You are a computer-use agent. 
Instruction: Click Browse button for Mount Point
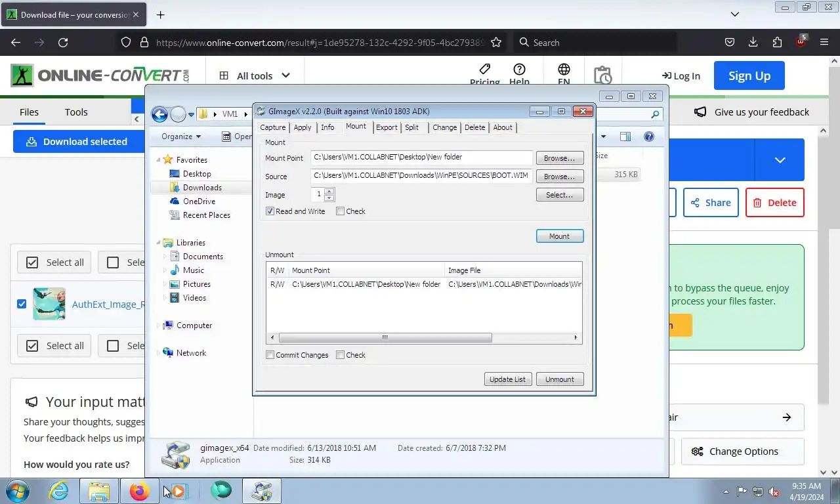click(x=560, y=158)
